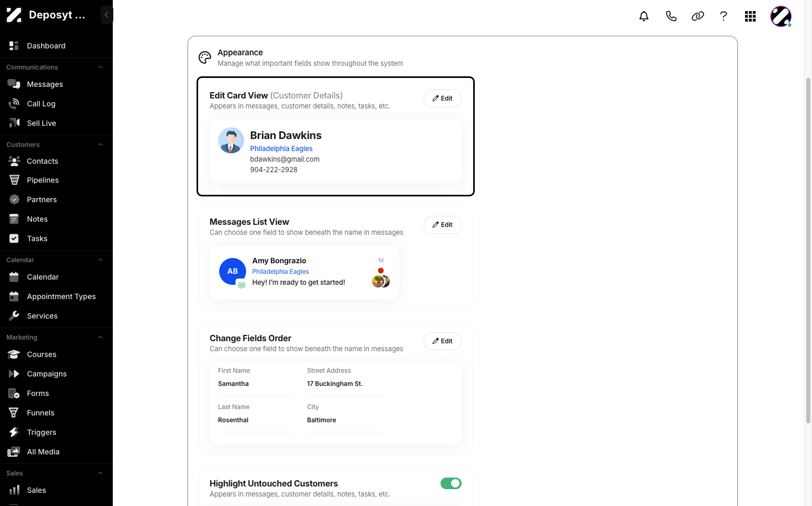
Task: Click the Sales bar chart icon
Action: 14,490
